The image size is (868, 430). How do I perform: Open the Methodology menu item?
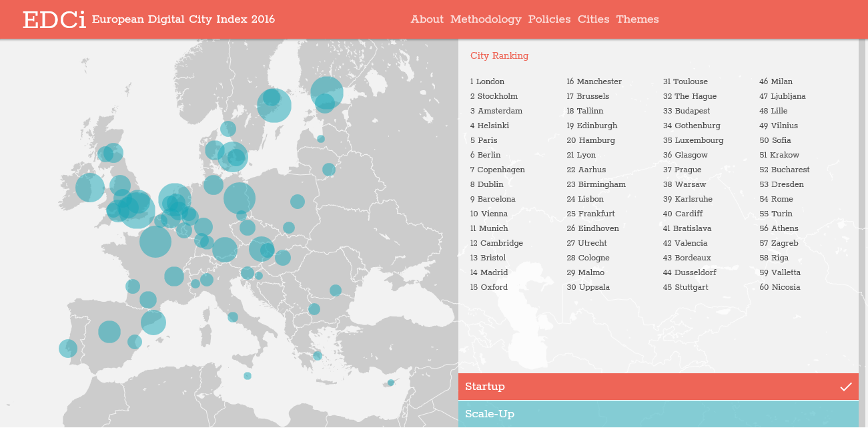pos(486,19)
